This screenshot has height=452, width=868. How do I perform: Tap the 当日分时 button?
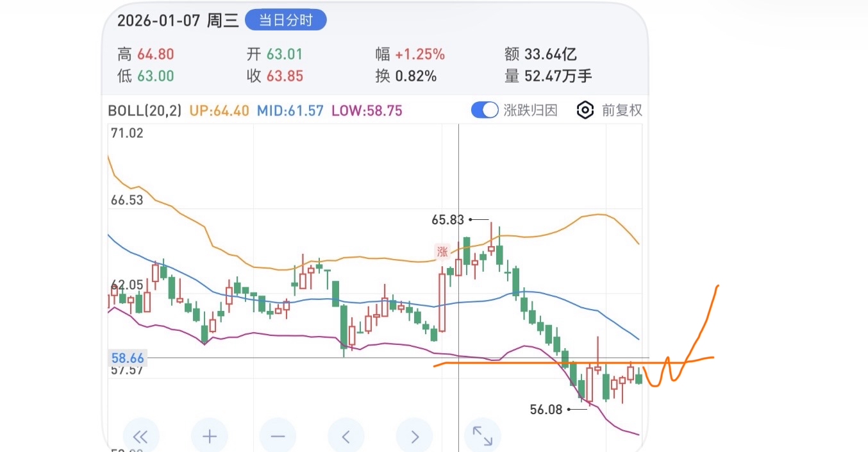(286, 20)
